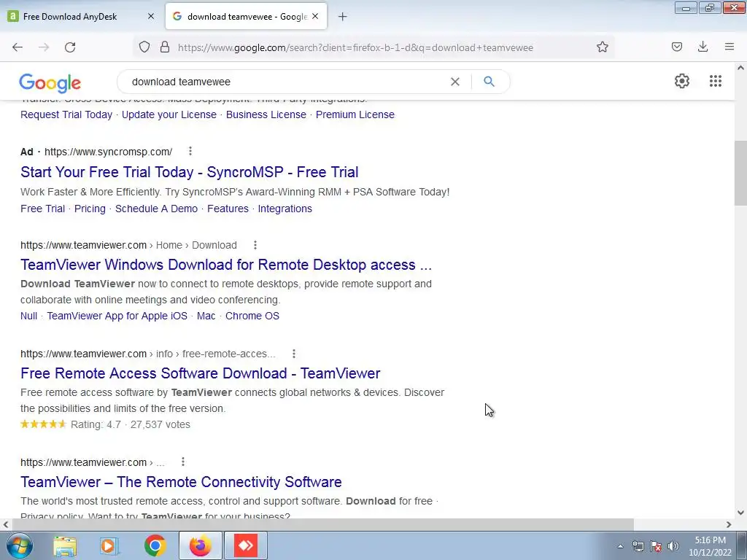Screen dimensions: 747x560
Task: Open the Free Trial sitelink
Action: point(42,209)
